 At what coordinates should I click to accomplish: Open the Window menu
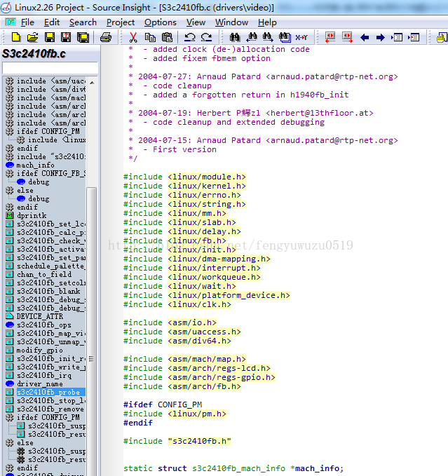point(231,22)
